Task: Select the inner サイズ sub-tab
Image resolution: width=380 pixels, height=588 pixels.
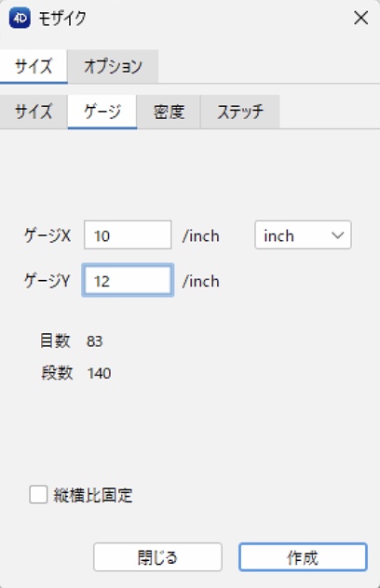Action: pyautogui.click(x=34, y=112)
